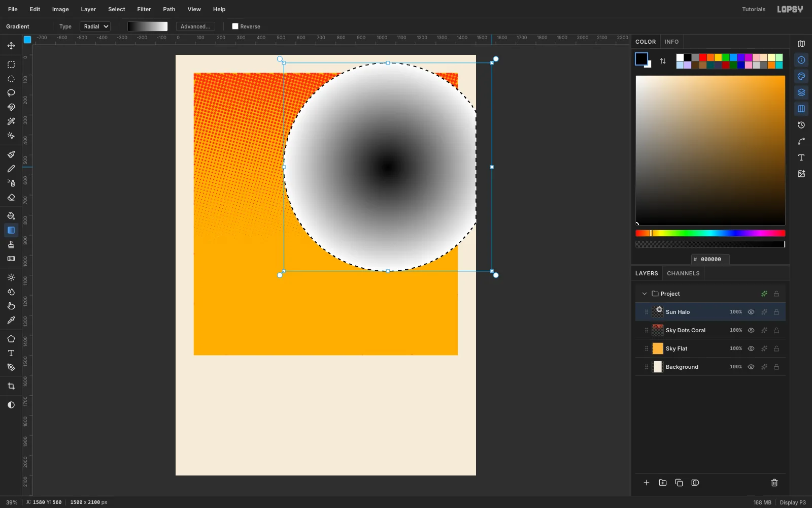Enable the Reverse gradient checkbox
Screen dimensions: 812x508
(235, 26)
